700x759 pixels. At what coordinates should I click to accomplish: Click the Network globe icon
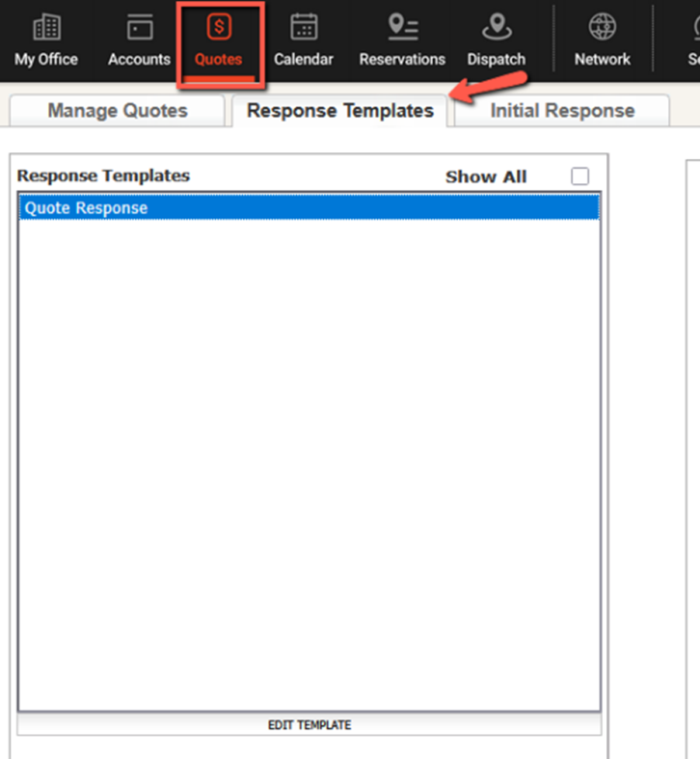click(x=602, y=28)
